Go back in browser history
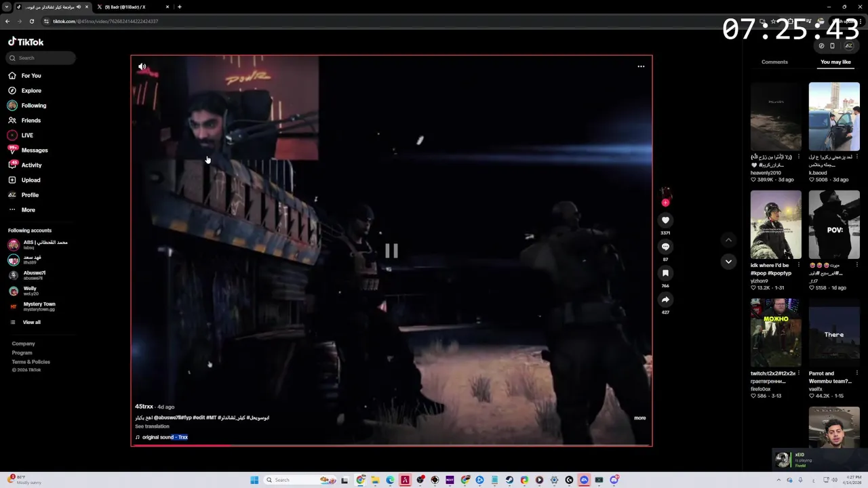 [x=7, y=21]
